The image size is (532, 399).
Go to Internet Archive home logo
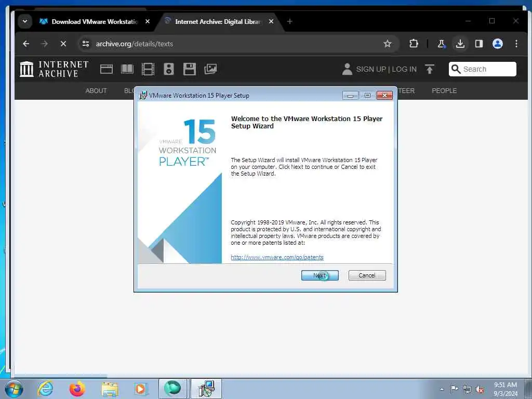click(54, 69)
